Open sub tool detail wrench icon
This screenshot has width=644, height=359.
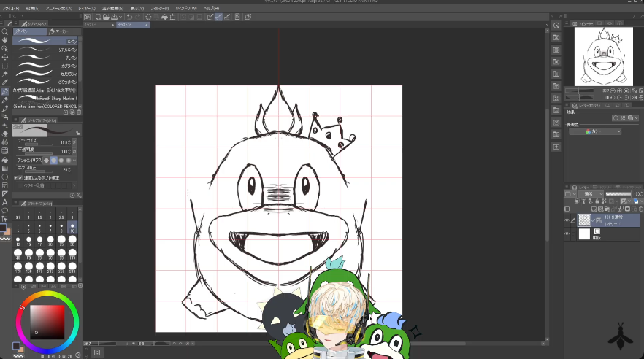pyautogui.click(x=79, y=196)
